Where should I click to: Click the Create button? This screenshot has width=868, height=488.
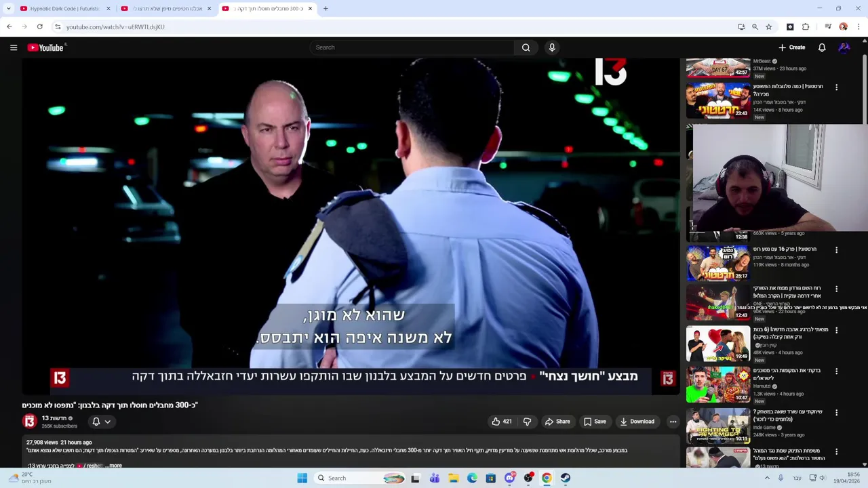point(792,47)
